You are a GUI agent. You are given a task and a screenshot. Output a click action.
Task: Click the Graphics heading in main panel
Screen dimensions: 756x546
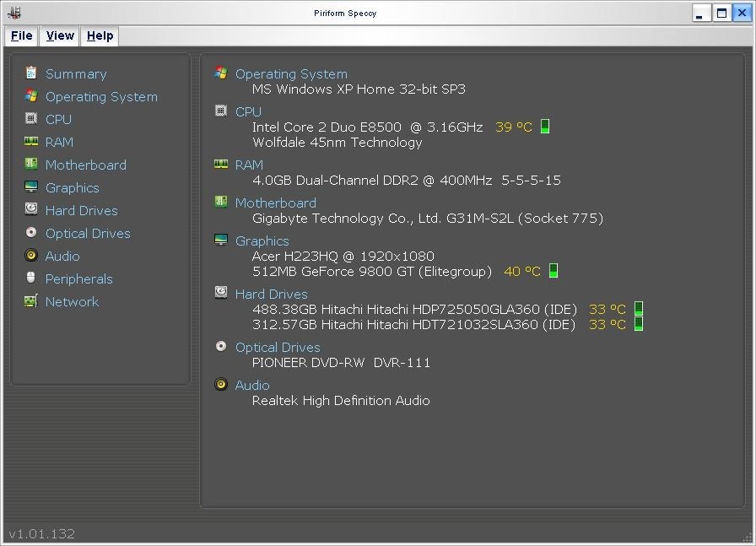click(262, 241)
